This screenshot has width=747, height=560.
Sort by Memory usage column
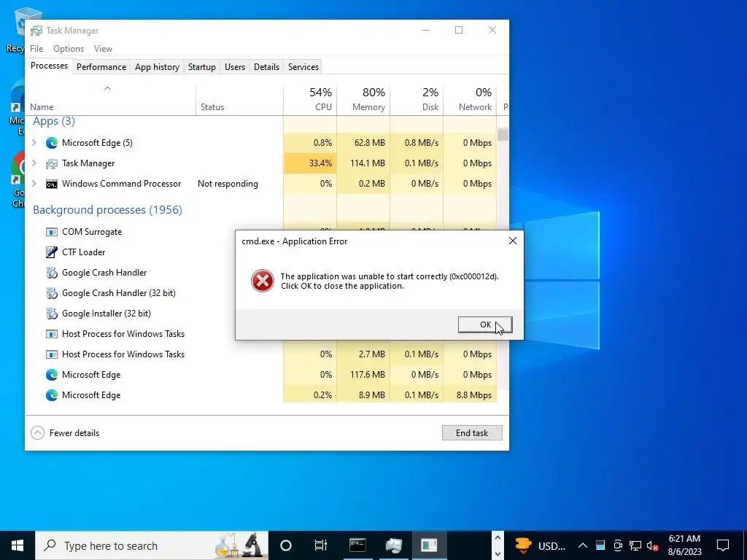pos(363,99)
